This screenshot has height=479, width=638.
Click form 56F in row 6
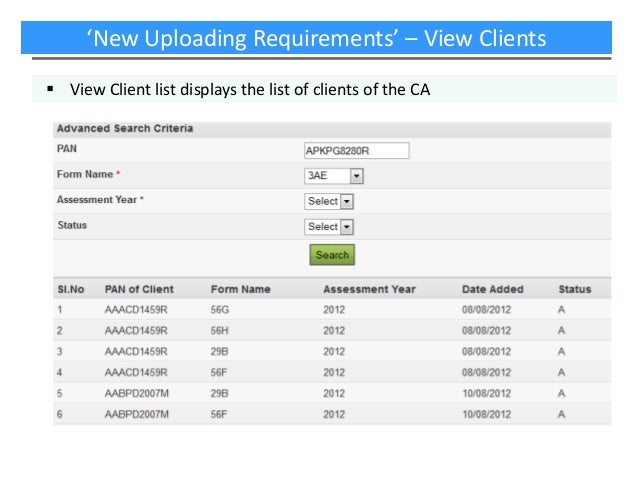coord(219,414)
